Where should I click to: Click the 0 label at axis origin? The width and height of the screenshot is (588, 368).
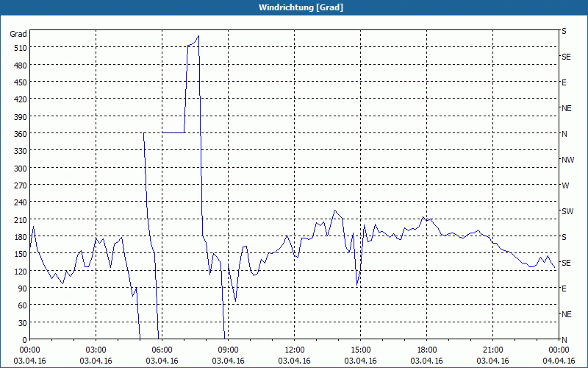25,340
